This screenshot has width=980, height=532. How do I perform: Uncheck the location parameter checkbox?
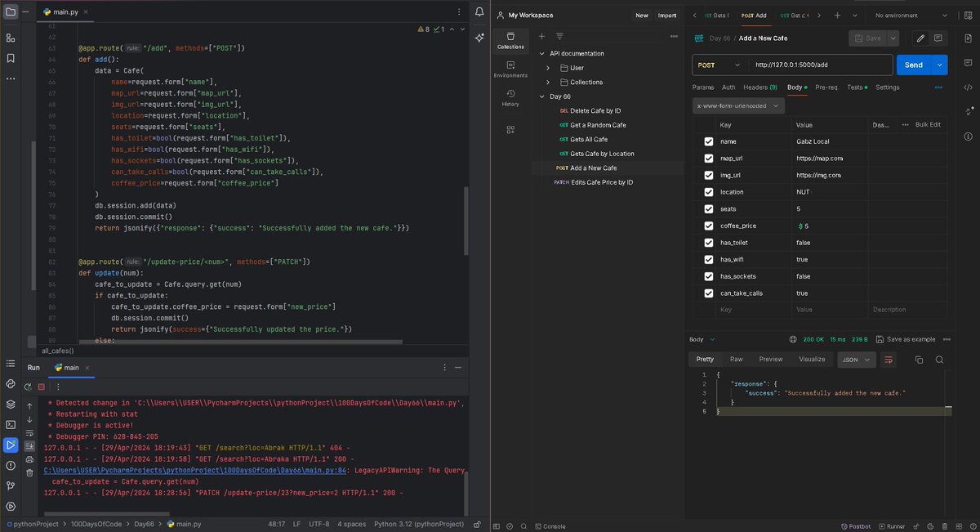coord(709,192)
